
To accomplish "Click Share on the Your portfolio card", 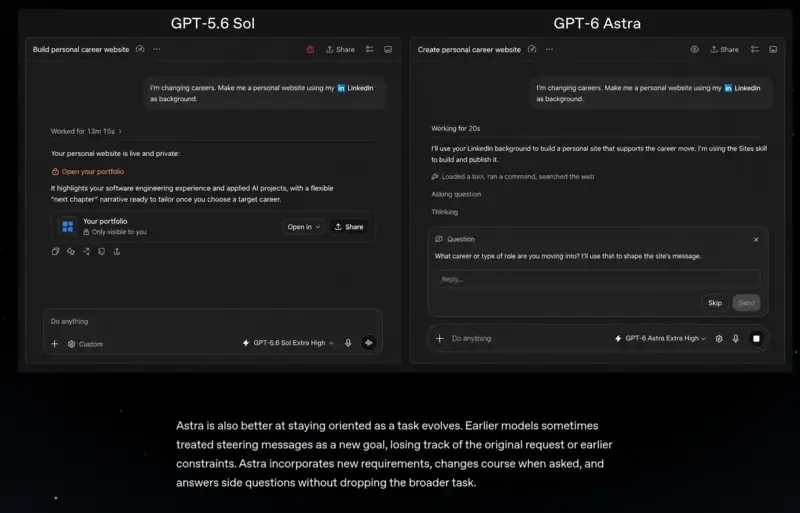I will 349,227.
